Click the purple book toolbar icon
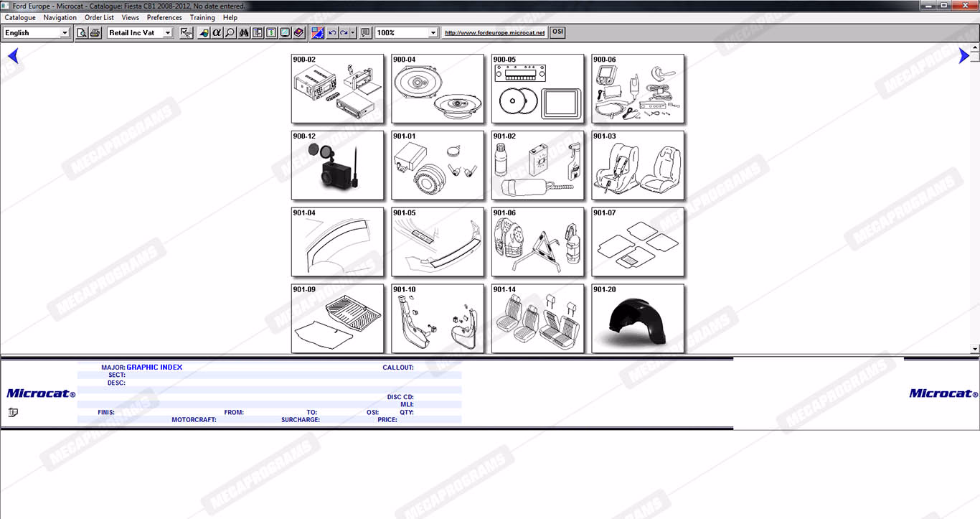The height and width of the screenshot is (519, 980). pos(298,33)
